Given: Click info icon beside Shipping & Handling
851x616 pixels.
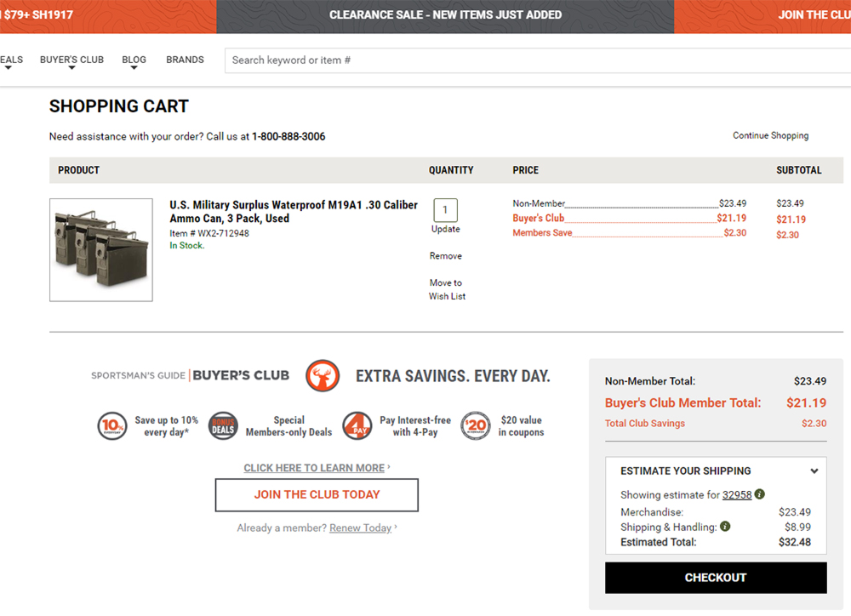Looking at the screenshot, I should [x=725, y=527].
